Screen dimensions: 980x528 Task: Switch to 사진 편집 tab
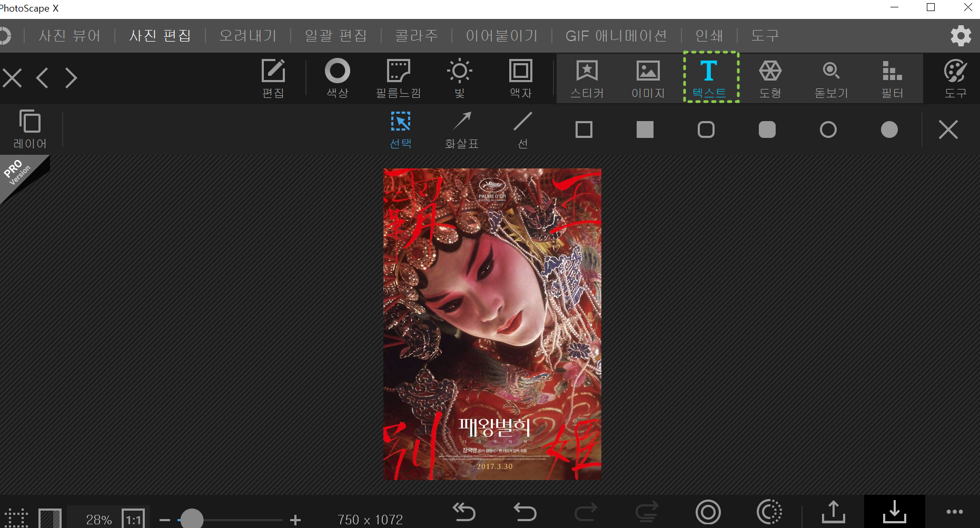tap(160, 35)
